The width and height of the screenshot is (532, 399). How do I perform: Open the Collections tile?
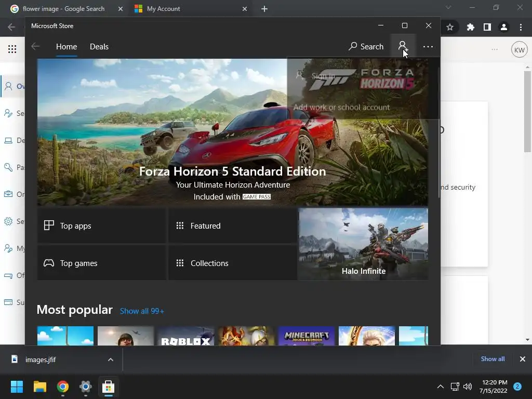[233, 263]
